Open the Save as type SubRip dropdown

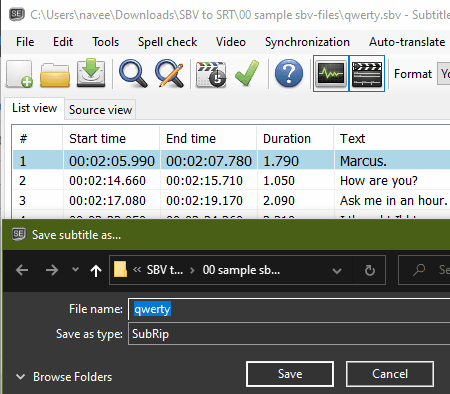click(x=289, y=334)
